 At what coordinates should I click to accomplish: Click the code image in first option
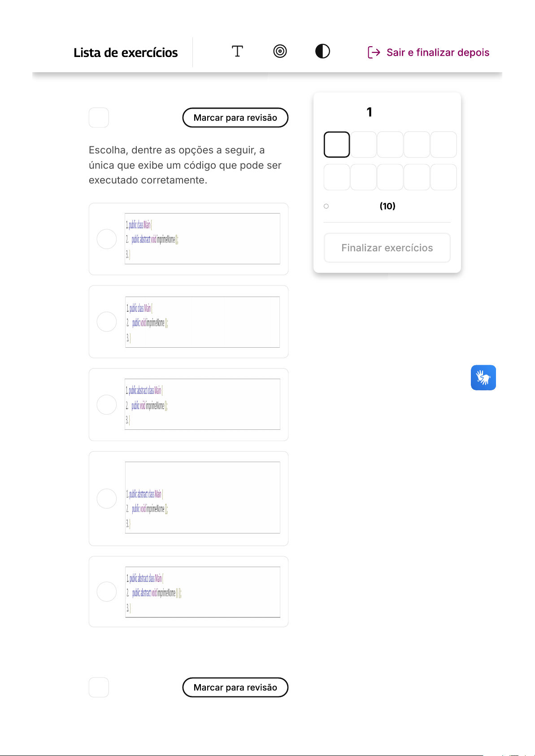[202, 239]
